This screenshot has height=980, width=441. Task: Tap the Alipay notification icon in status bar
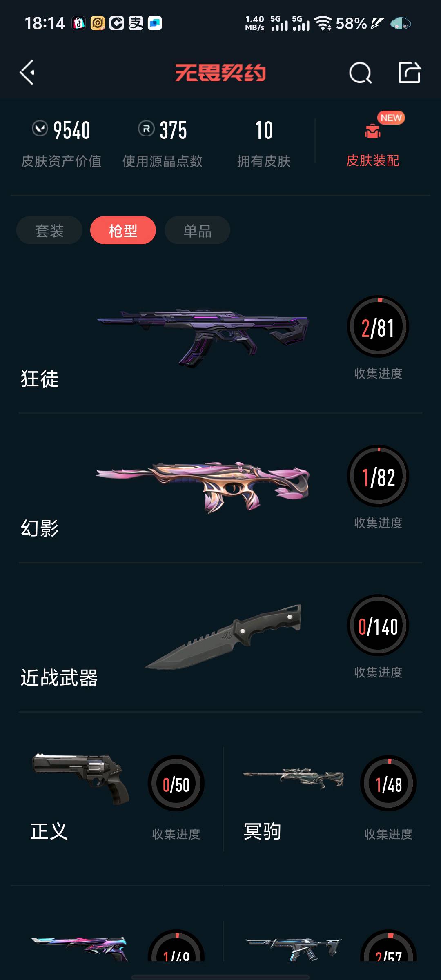click(136, 23)
